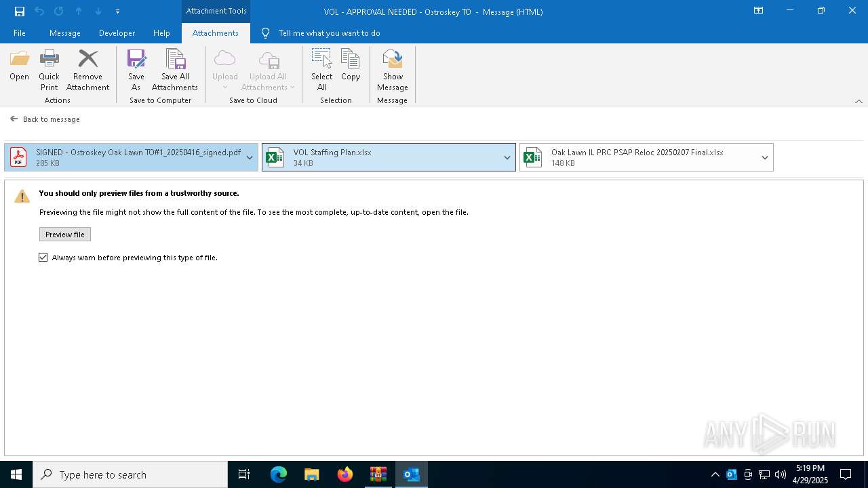Image resolution: width=868 pixels, height=488 pixels.
Task: Open Ribbon Display Options
Action: click(x=759, y=11)
